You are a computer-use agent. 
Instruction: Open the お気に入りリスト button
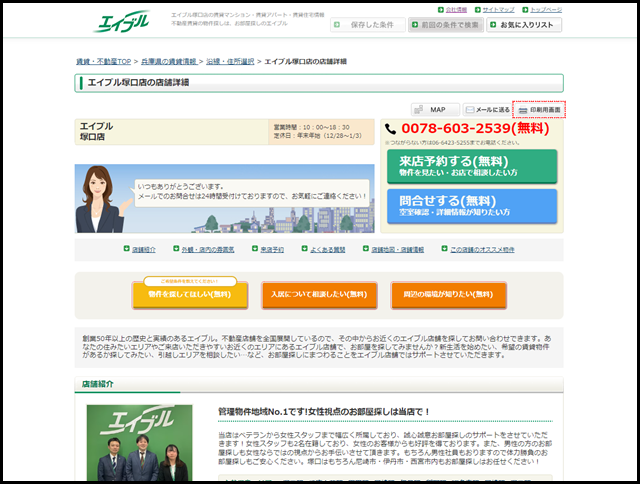(x=524, y=25)
